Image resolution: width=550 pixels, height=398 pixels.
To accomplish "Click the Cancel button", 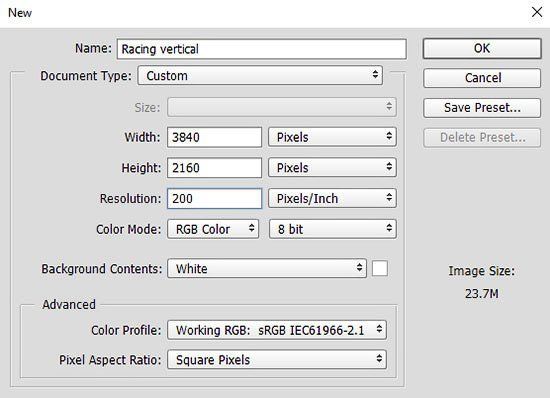I will click(482, 78).
